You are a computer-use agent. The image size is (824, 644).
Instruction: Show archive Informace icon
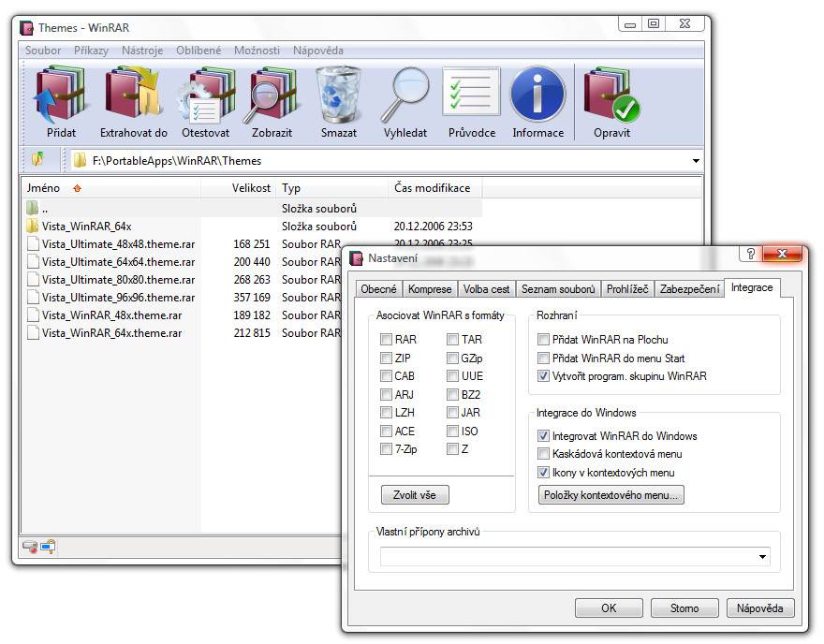click(537, 97)
